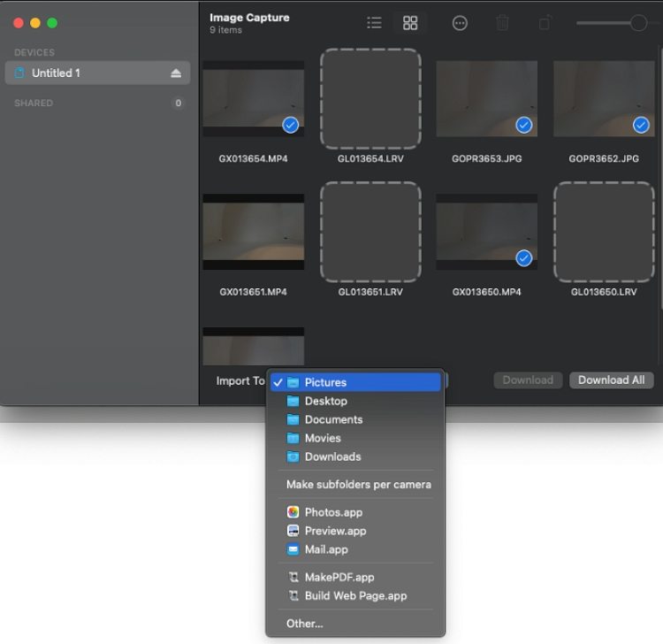
Task: Pick Downloads from the import menu
Action: (355, 456)
